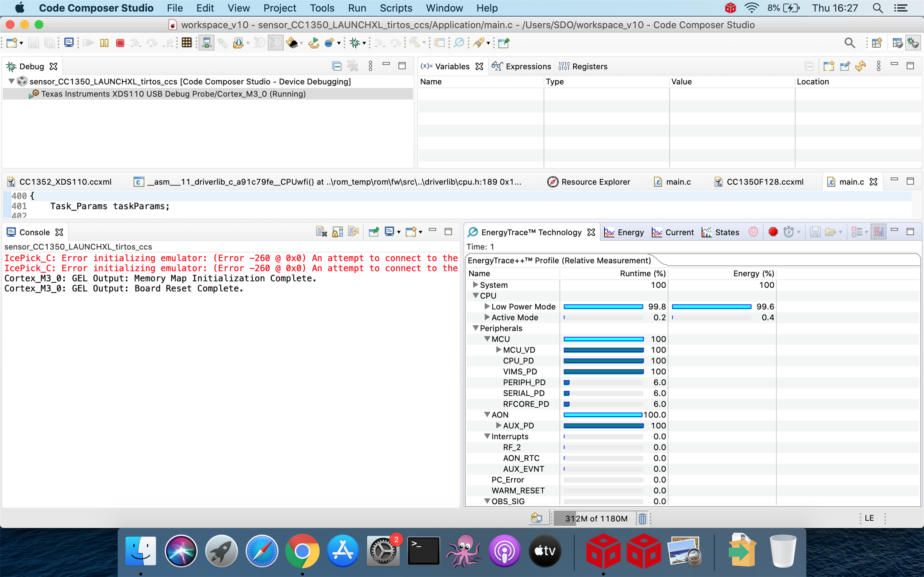Open the Debug view three-dot menu

(370, 66)
